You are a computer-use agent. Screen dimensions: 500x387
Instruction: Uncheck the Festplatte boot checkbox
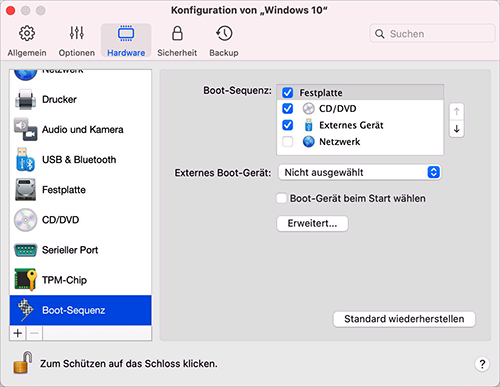click(288, 92)
